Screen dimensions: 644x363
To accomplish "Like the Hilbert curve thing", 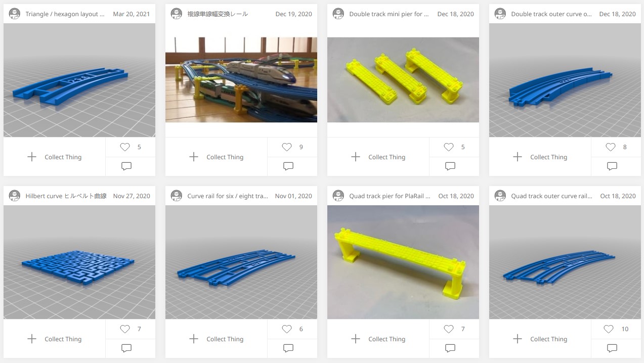I will click(125, 329).
